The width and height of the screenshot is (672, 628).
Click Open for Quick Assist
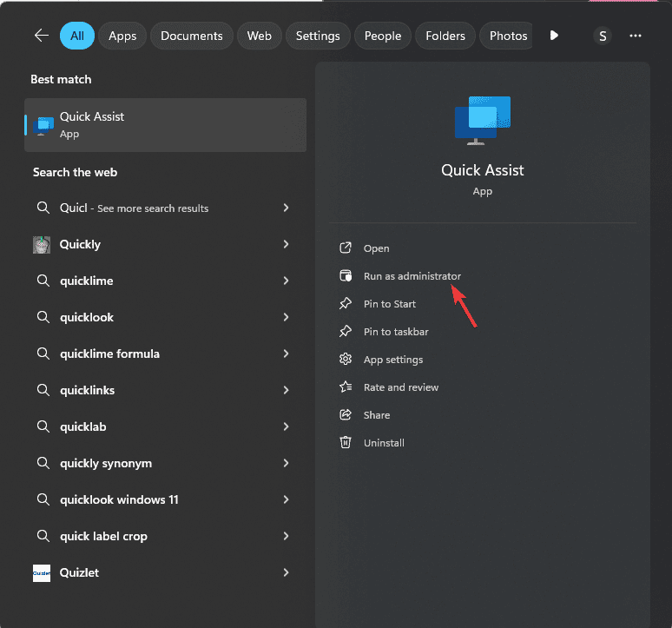pos(376,248)
